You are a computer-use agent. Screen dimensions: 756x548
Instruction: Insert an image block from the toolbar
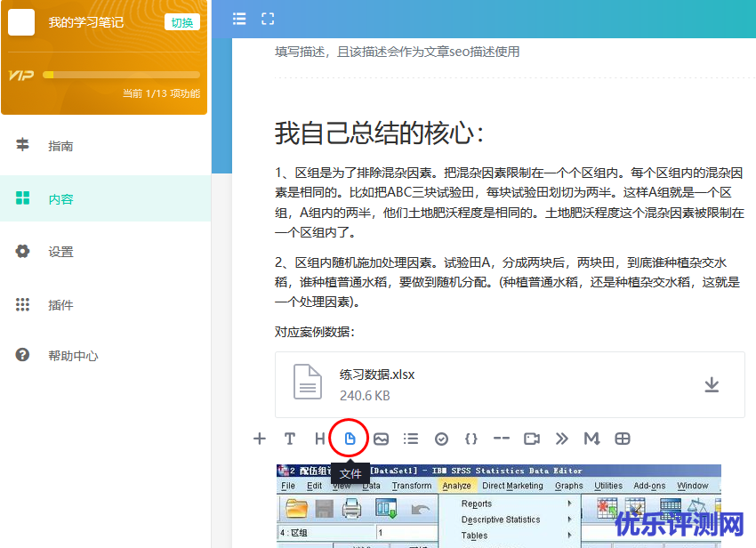[381, 439]
